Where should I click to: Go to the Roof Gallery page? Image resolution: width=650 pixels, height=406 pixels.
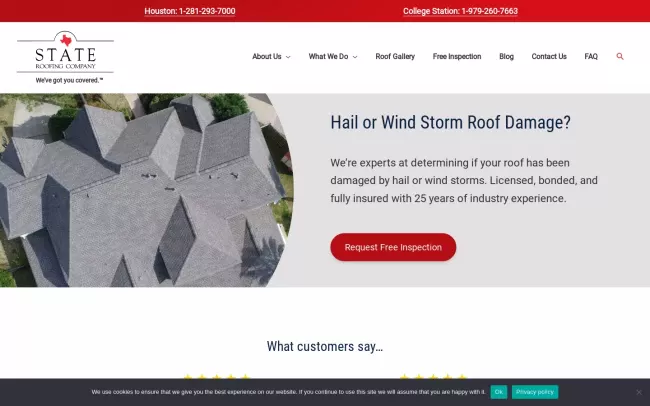pyautogui.click(x=395, y=57)
